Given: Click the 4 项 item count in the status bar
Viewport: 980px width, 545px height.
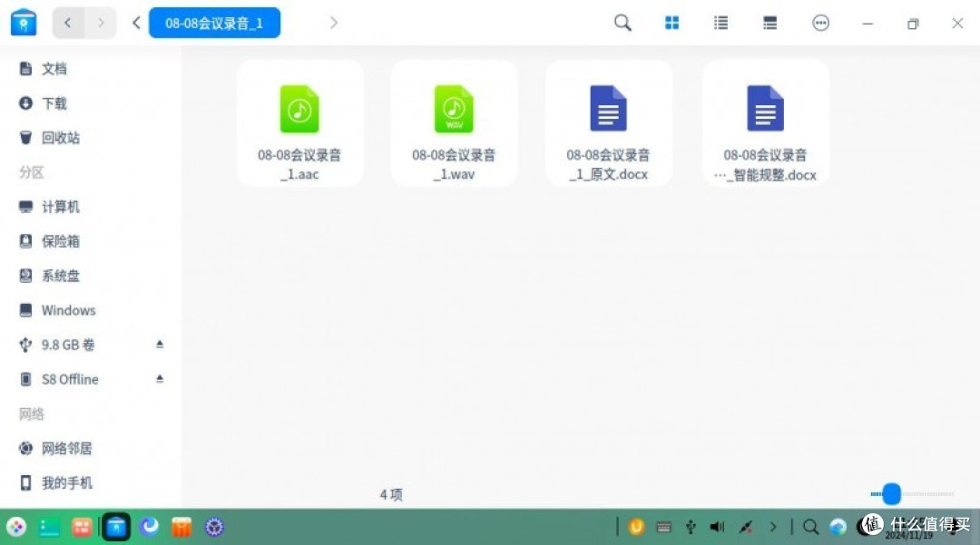Looking at the screenshot, I should [x=391, y=494].
